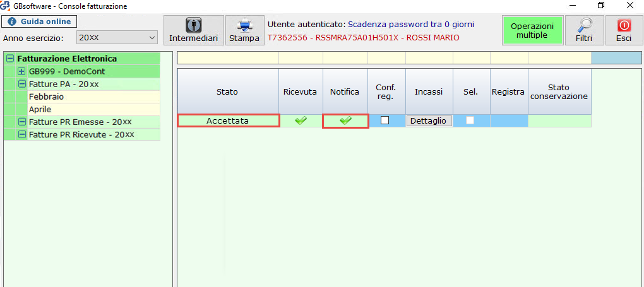Click green checkmark in Notifica column
The image size is (644, 287).
pos(345,120)
